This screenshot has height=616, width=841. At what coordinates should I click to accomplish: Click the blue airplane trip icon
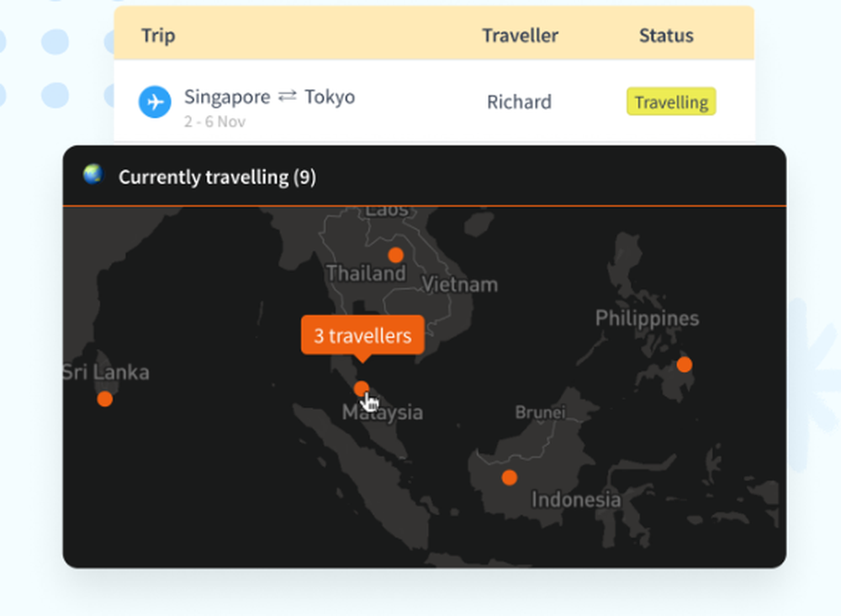pyautogui.click(x=155, y=102)
